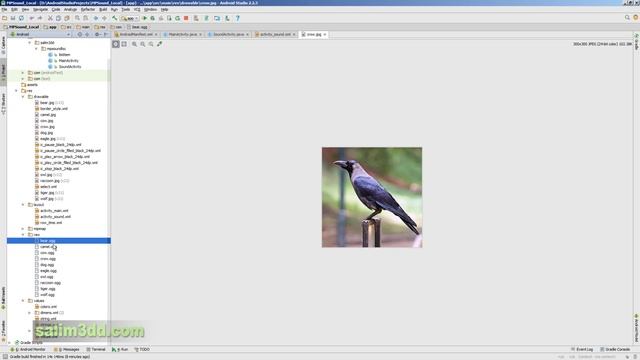The height and width of the screenshot is (360, 640).
Task: Click the MPSound_Local breadcrumb
Action: point(21,27)
